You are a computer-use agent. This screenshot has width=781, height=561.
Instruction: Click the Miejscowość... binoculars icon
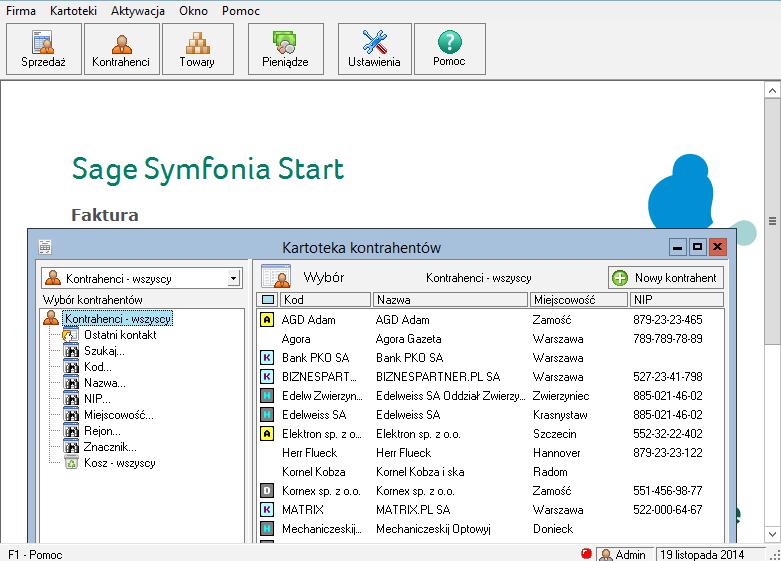coord(71,415)
